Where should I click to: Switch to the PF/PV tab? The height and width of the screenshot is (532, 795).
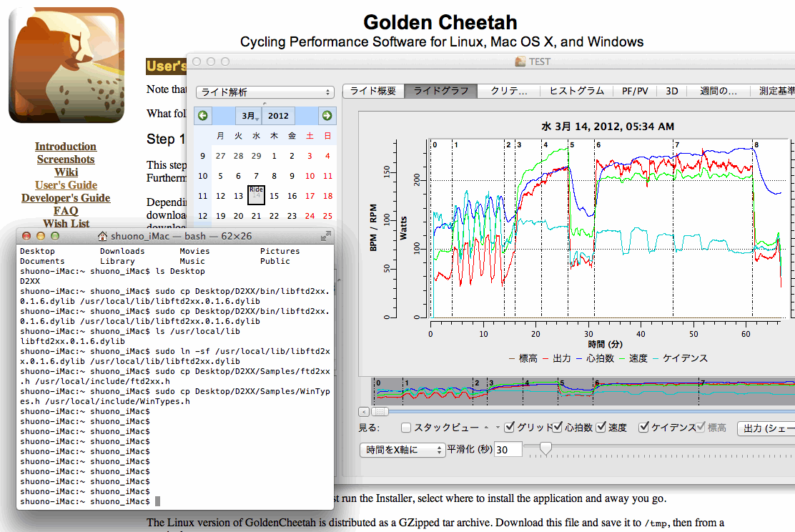(635, 91)
